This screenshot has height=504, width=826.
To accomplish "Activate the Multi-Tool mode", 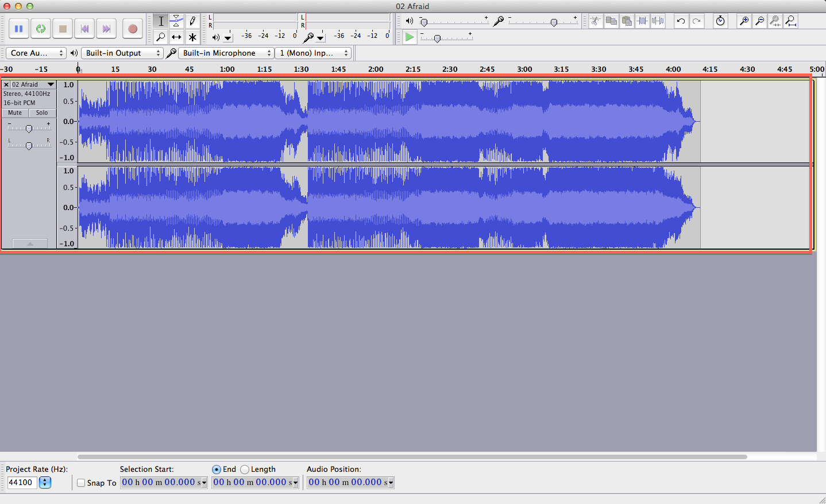I will tap(192, 37).
